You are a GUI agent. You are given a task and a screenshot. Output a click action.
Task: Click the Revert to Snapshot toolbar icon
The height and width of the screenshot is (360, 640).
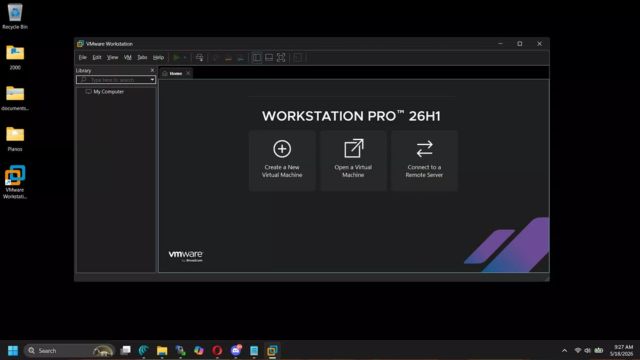[228, 58]
